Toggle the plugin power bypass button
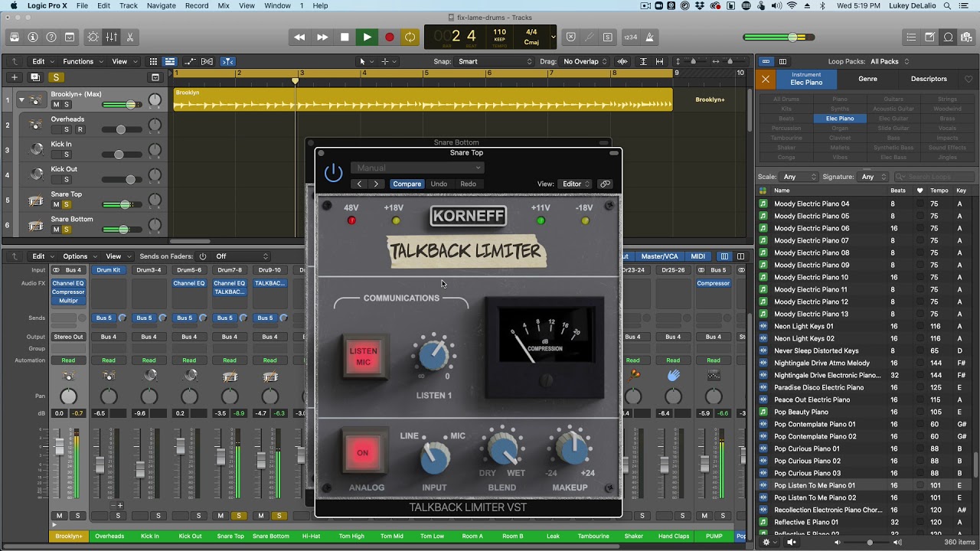Viewport: 980px width, 551px height. pos(333,173)
